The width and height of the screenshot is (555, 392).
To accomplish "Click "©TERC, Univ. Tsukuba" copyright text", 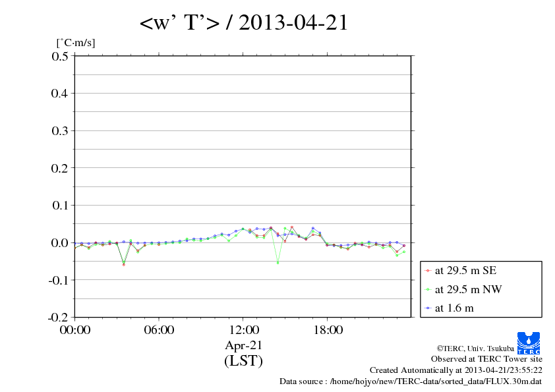I will click(475, 349).
